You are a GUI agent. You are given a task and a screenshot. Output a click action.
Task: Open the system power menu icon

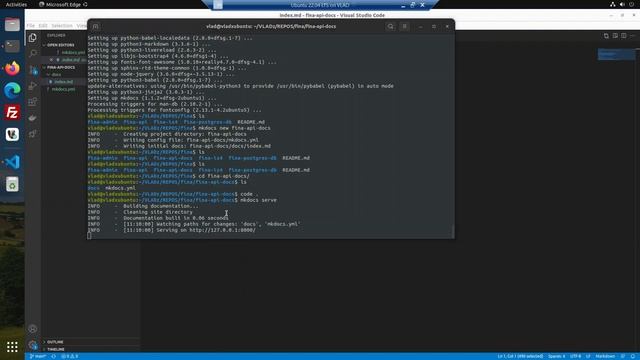click(x=631, y=4)
